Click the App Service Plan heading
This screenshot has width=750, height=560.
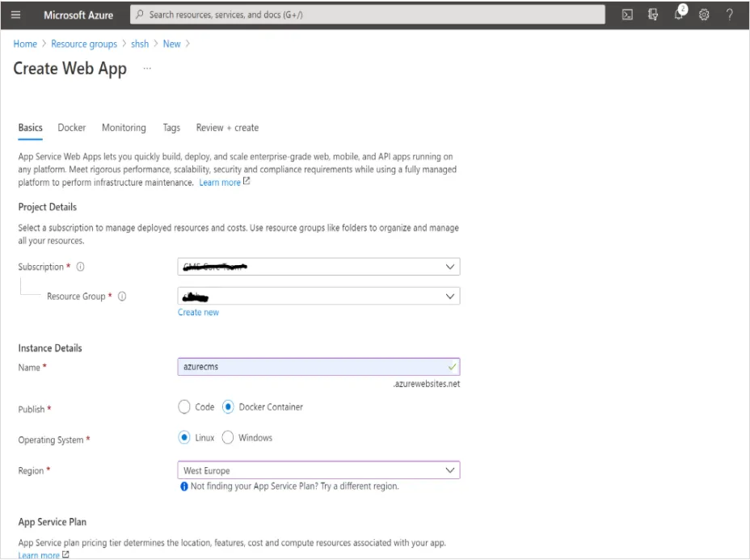53,522
